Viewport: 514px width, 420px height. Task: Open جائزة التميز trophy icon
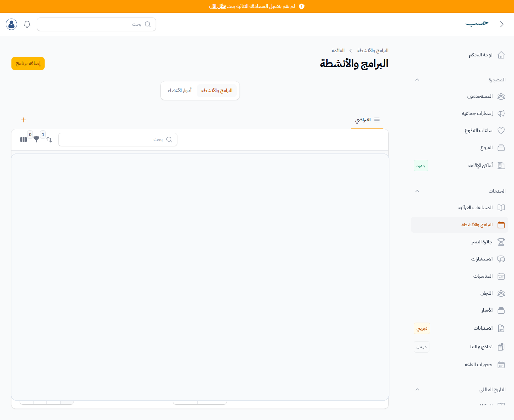pyautogui.click(x=501, y=242)
